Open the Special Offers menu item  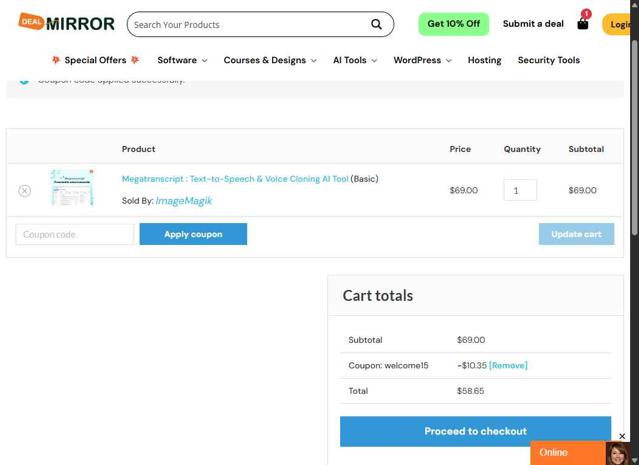pyautogui.click(x=95, y=60)
